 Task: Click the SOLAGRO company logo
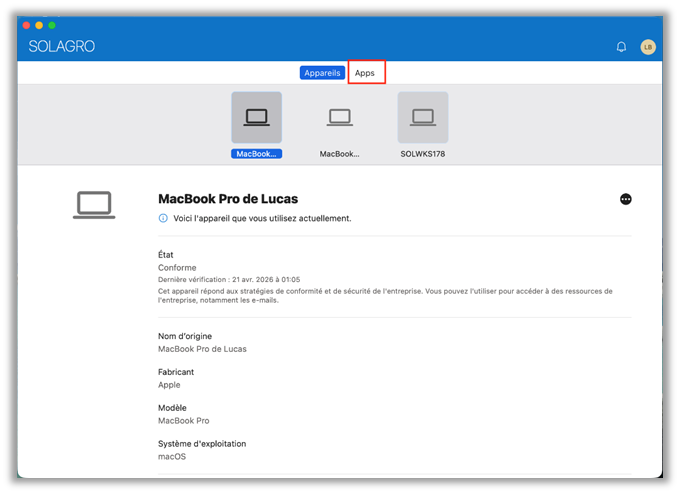click(x=62, y=46)
